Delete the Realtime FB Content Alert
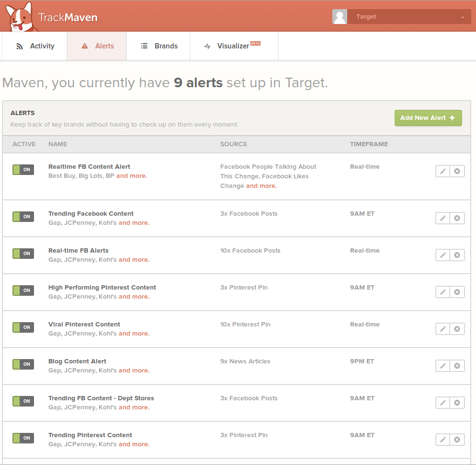Image resolution: width=476 pixels, height=465 pixels. [x=457, y=171]
